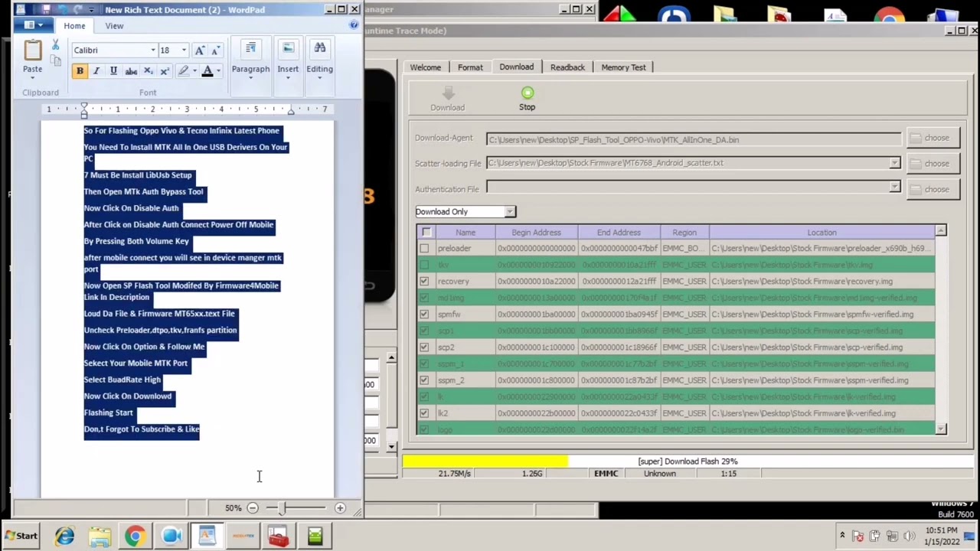Click the Copy icon in WordPad ribbon
The image size is (980, 551).
tap(56, 61)
